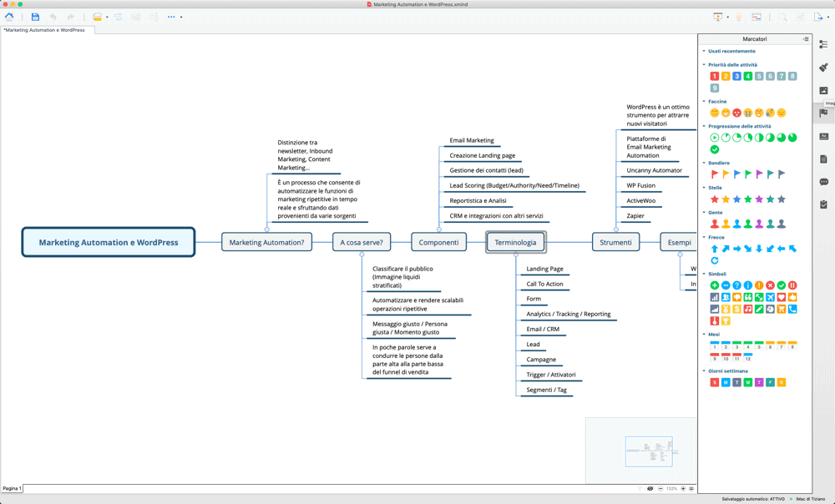This screenshot has width=835, height=504.
Task: Collapse the Progressione delle attività section
Action: 704,126
